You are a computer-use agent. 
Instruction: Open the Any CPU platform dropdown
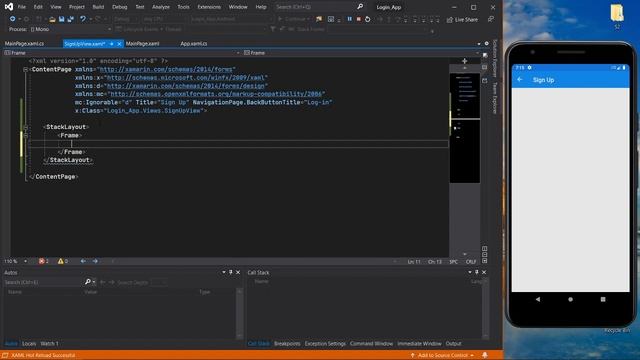pyautogui.click(x=164, y=19)
